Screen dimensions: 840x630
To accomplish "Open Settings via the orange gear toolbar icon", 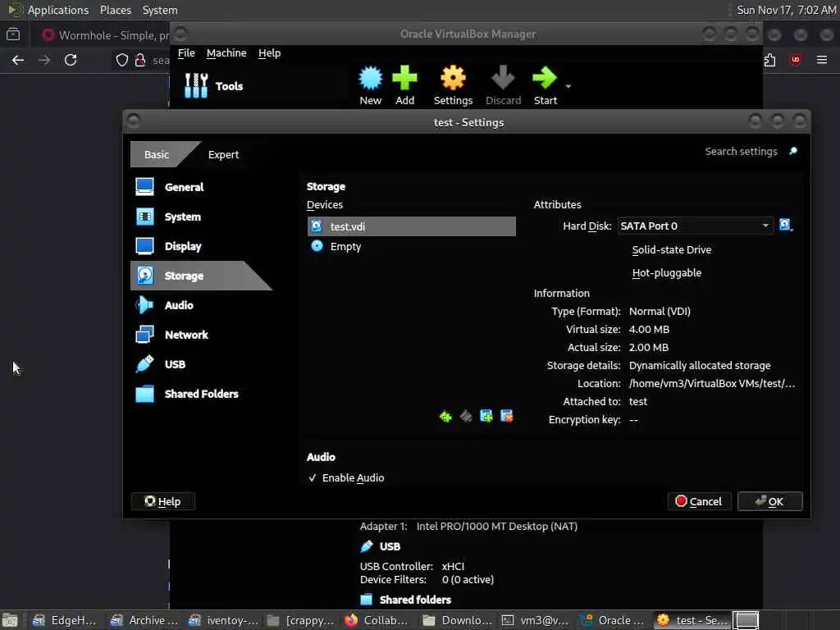I will point(453,79).
